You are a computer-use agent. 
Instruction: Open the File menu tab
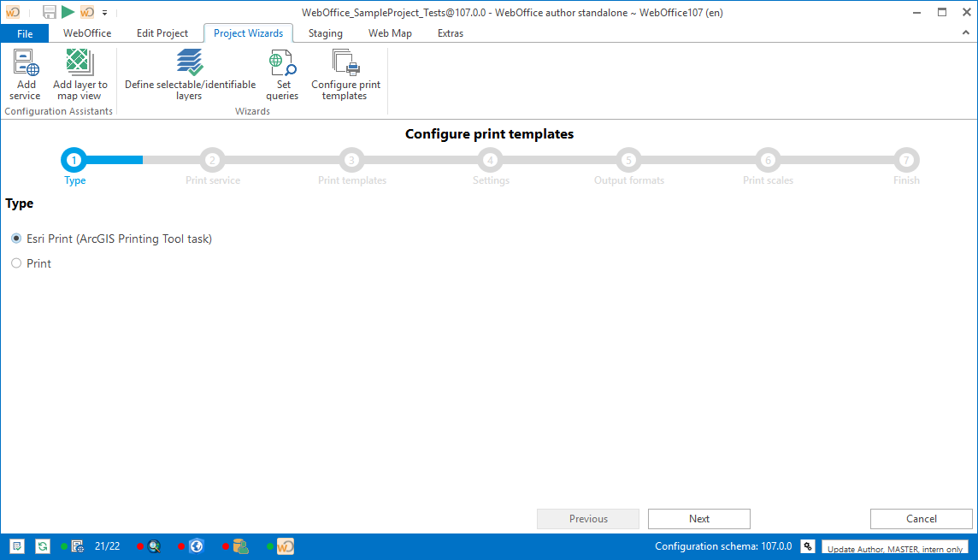pyautogui.click(x=25, y=33)
